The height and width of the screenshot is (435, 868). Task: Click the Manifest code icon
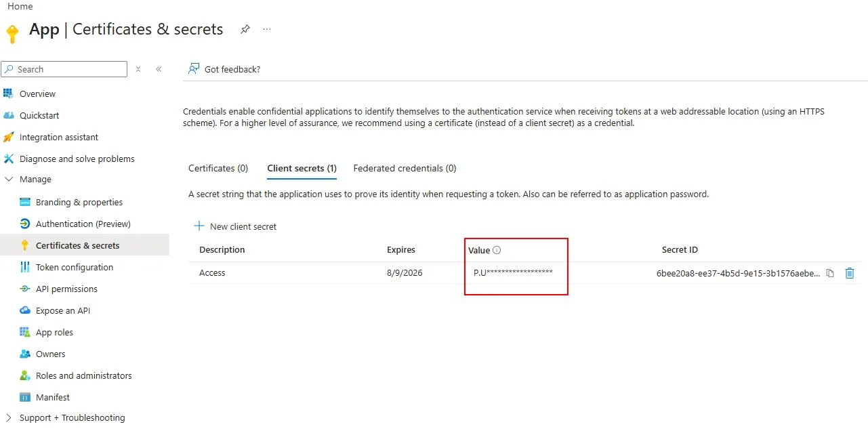click(x=25, y=397)
